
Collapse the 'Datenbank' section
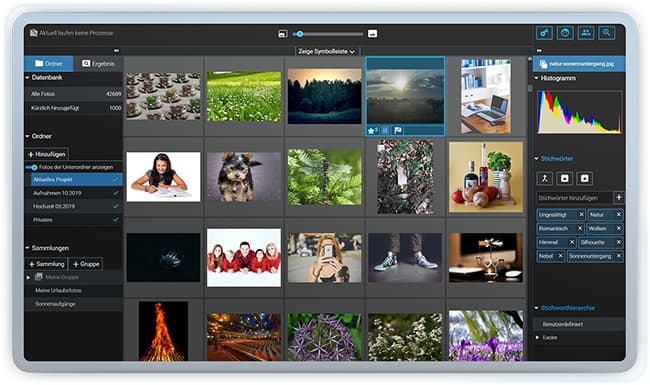27,77
